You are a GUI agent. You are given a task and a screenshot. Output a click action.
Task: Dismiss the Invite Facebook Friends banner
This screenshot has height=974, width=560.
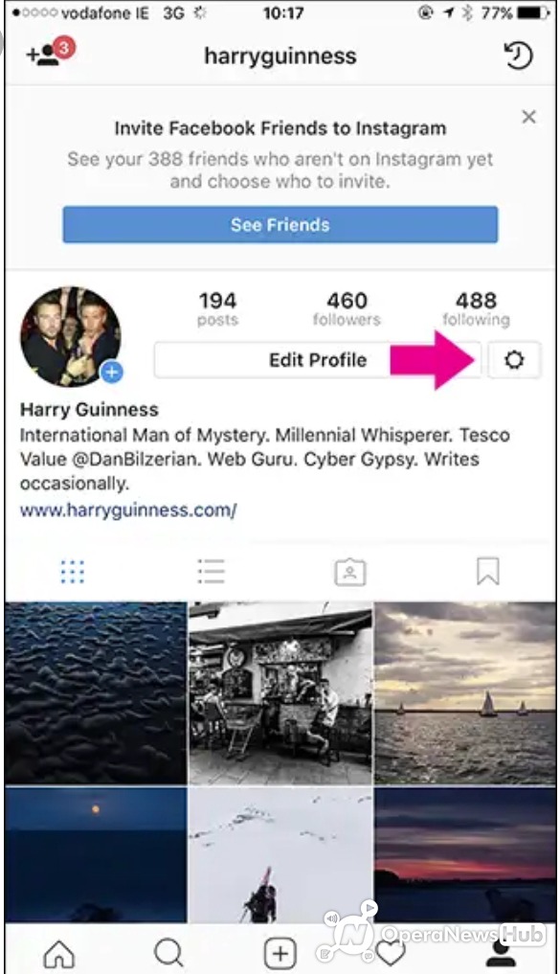[x=529, y=117]
